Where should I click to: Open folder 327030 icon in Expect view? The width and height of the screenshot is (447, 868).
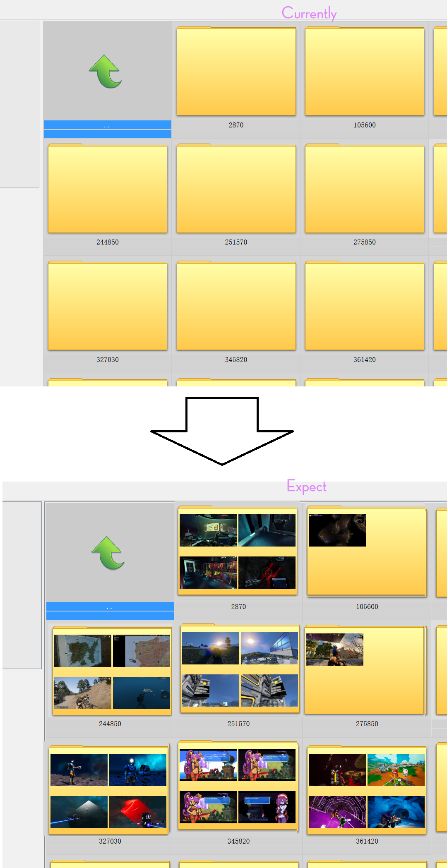click(108, 790)
